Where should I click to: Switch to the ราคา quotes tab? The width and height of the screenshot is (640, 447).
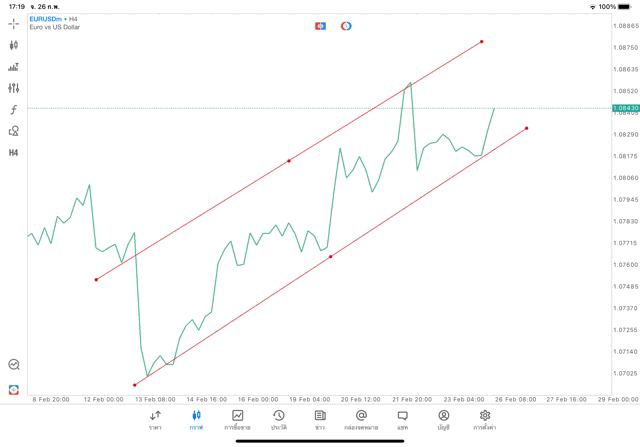click(155, 419)
